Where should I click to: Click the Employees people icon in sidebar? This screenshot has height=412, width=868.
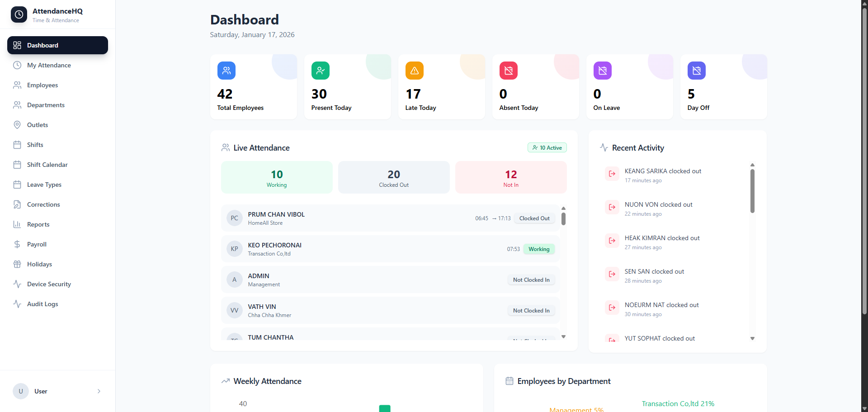[x=17, y=85]
